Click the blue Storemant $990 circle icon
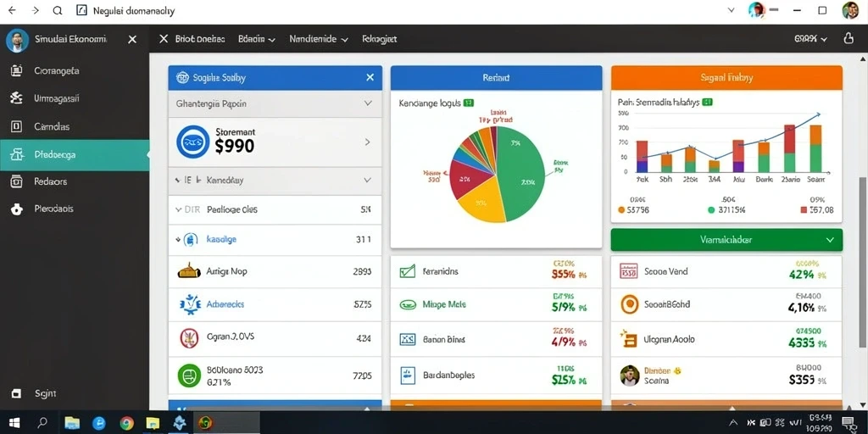The width and height of the screenshot is (868, 434). 192,142
